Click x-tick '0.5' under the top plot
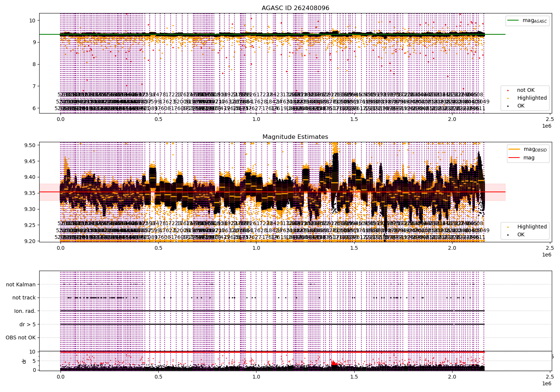This screenshot has height=392, width=560. [158, 119]
